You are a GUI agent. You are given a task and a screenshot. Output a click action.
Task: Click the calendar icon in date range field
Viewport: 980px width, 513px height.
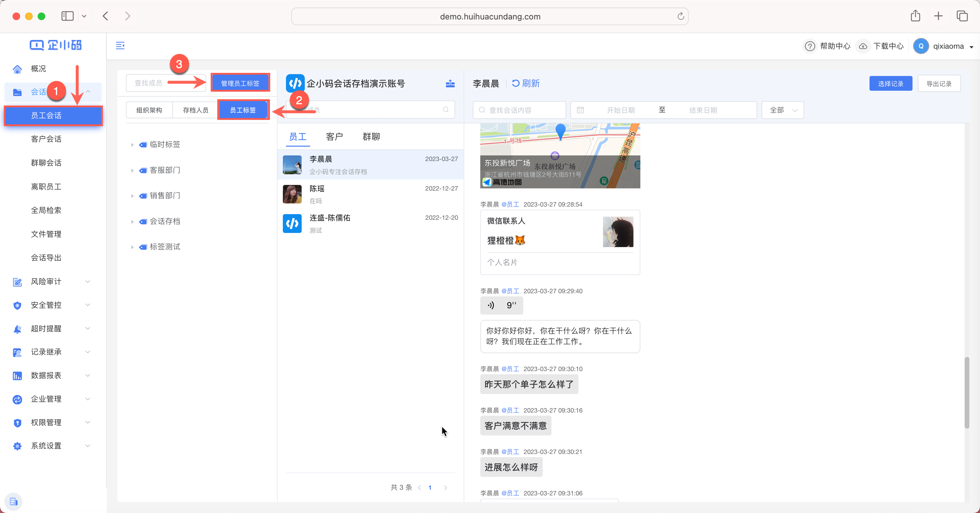coord(580,110)
